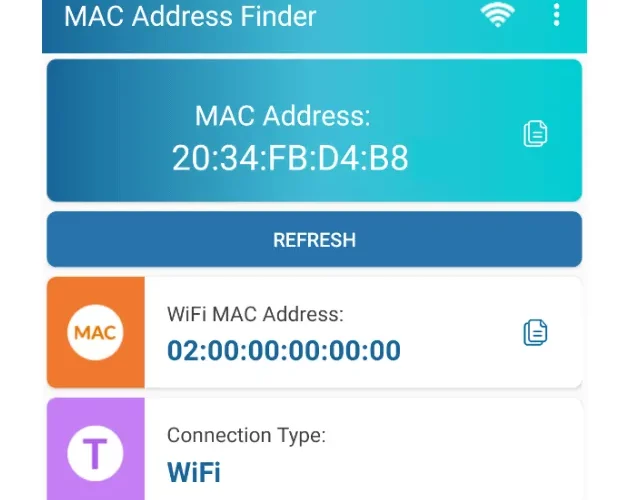Click the REFRESH button
The width and height of the screenshot is (629, 500).
coord(314,239)
